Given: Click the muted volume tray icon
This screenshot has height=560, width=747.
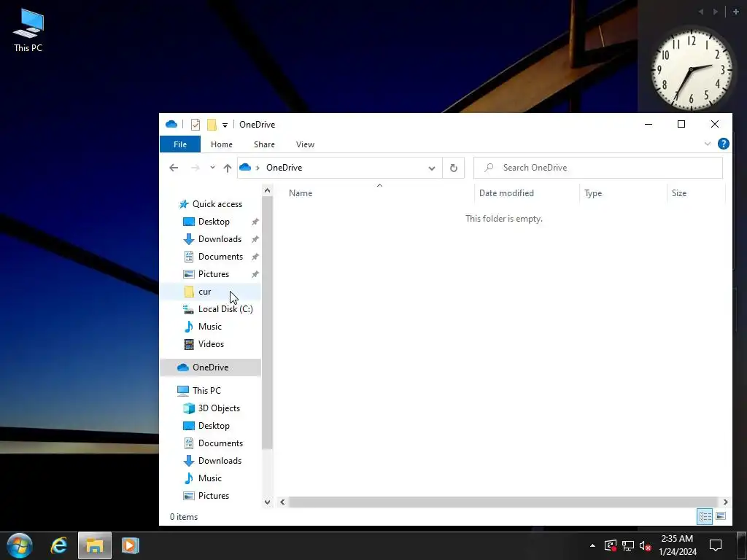Looking at the screenshot, I should click(645, 545).
